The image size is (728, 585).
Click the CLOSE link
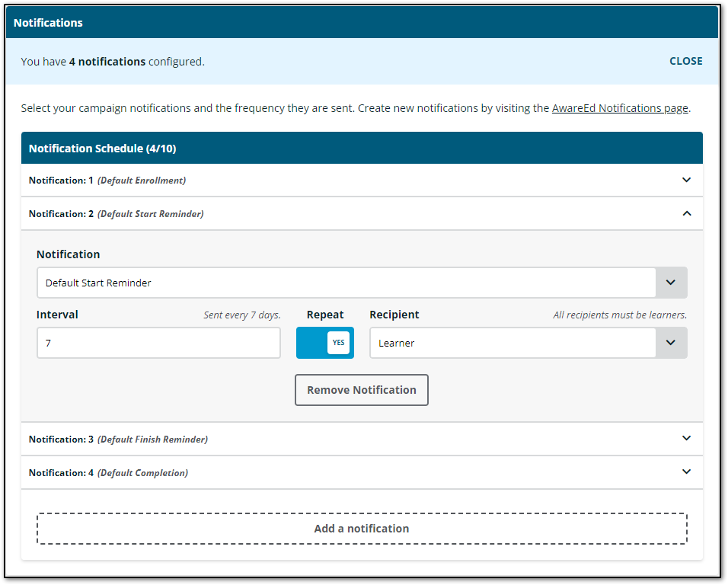685,61
